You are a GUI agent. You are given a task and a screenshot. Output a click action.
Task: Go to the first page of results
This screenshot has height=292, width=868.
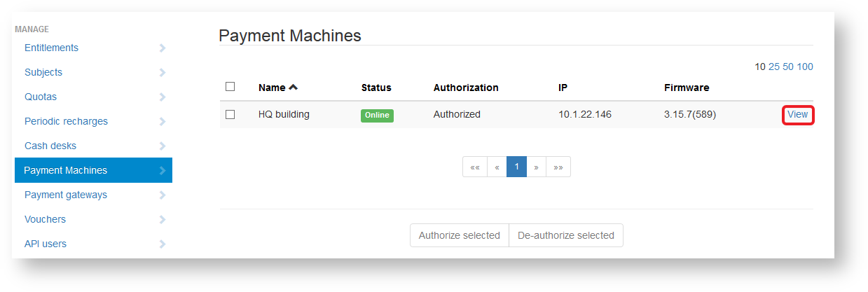pos(475,167)
